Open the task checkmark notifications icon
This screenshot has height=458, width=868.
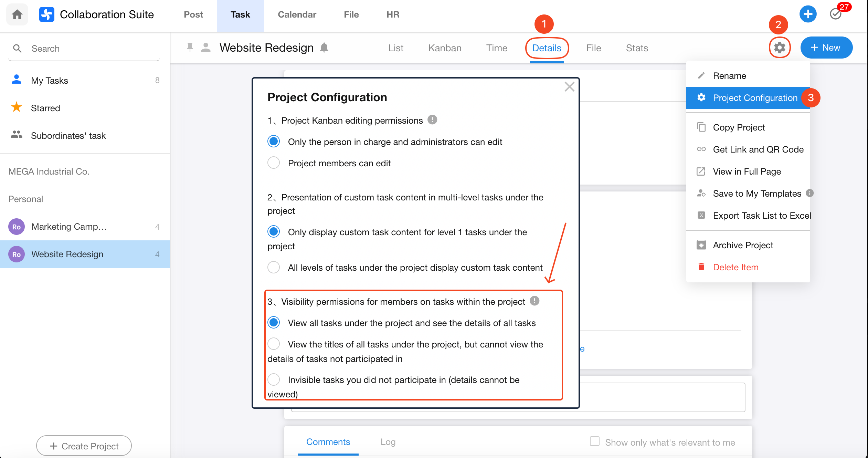(836, 14)
